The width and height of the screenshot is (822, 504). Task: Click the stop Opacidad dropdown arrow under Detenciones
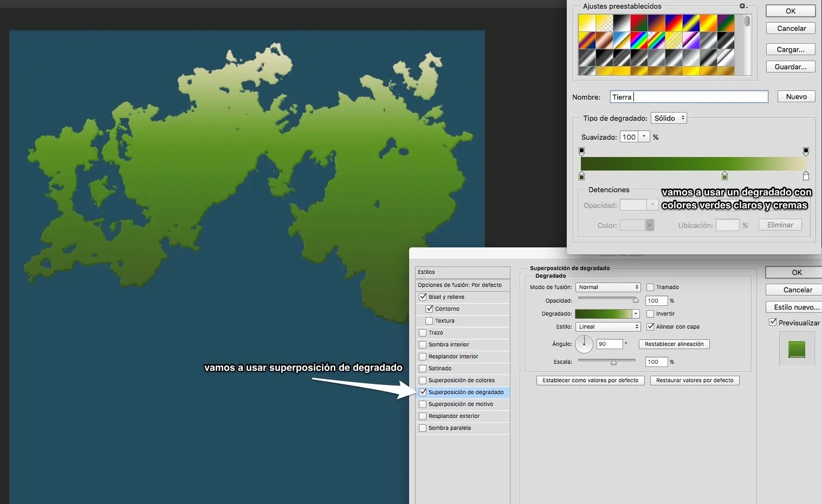tap(653, 205)
